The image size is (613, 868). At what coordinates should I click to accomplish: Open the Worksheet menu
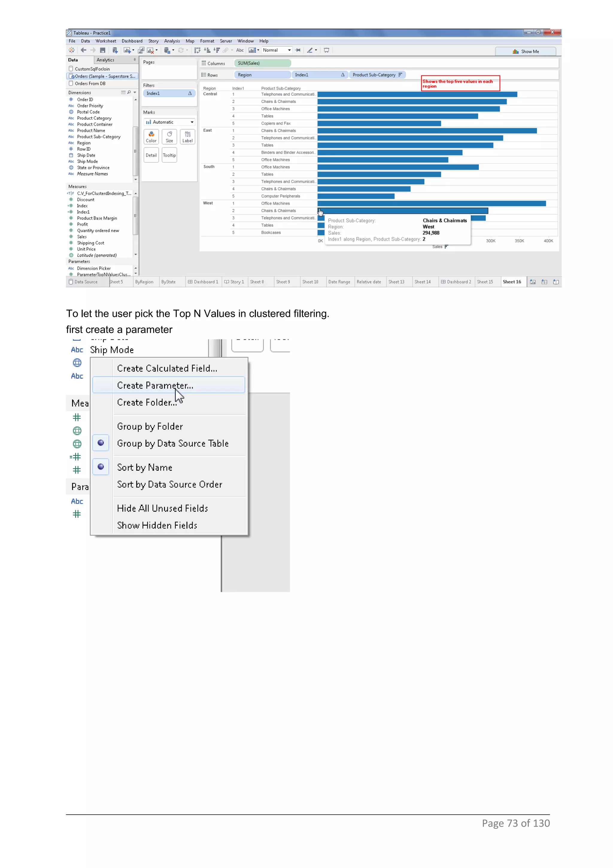(106, 41)
